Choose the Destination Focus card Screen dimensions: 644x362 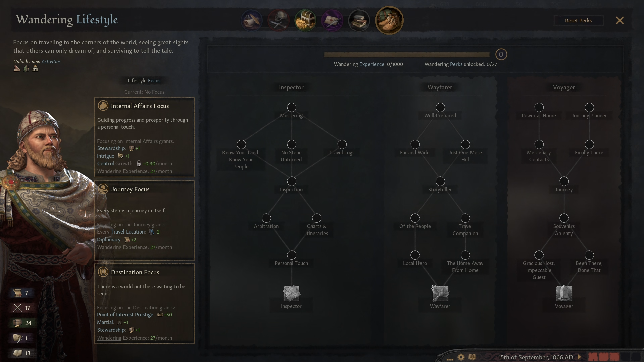click(x=144, y=304)
